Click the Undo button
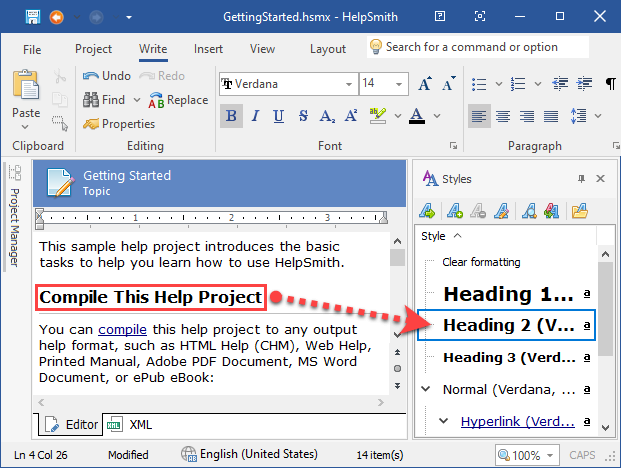Image resolution: width=621 pixels, height=468 pixels. 107,76
